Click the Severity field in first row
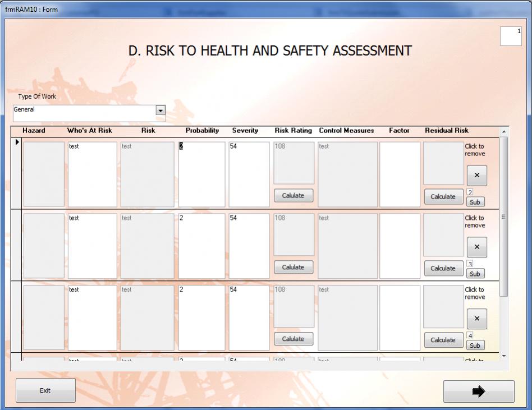 tap(249, 174)
